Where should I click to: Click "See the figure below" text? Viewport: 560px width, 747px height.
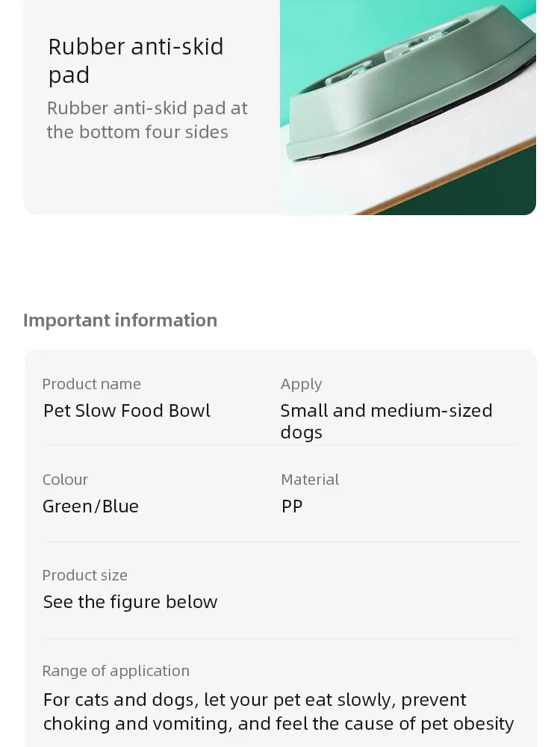(130, 602)
